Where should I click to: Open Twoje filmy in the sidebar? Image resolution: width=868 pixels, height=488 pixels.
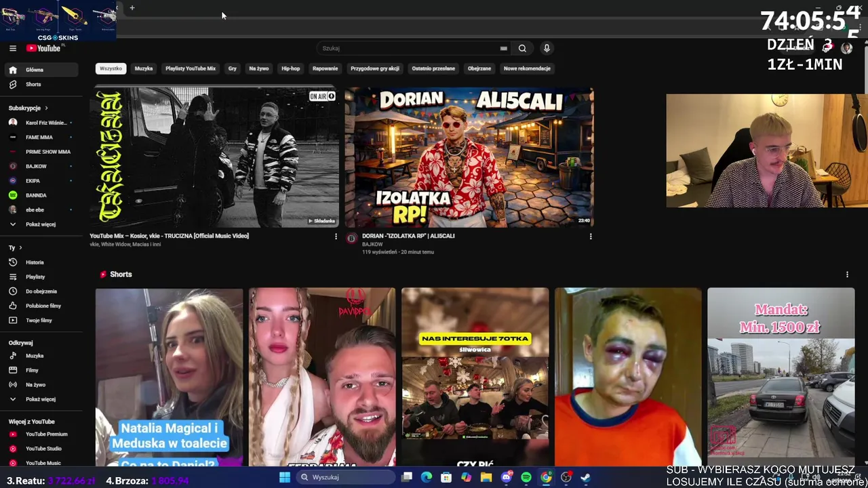pyautogui.click(x=42, y=320)
